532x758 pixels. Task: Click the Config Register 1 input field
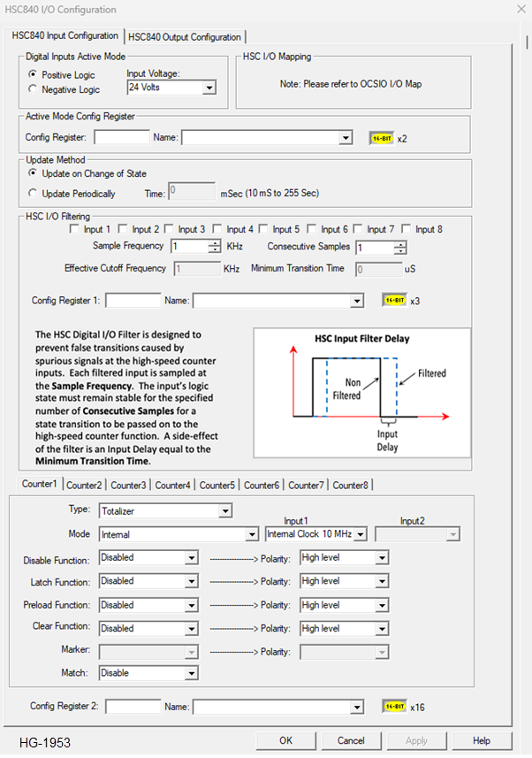133,300
